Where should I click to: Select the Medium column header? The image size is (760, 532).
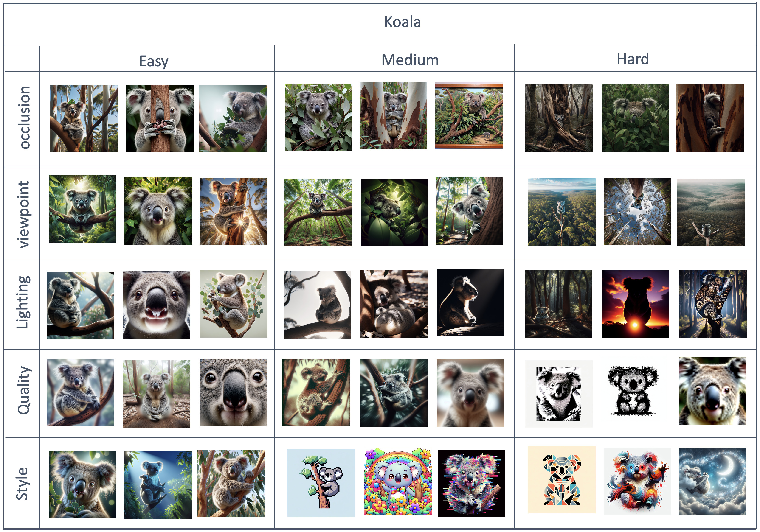coord(410,60)
